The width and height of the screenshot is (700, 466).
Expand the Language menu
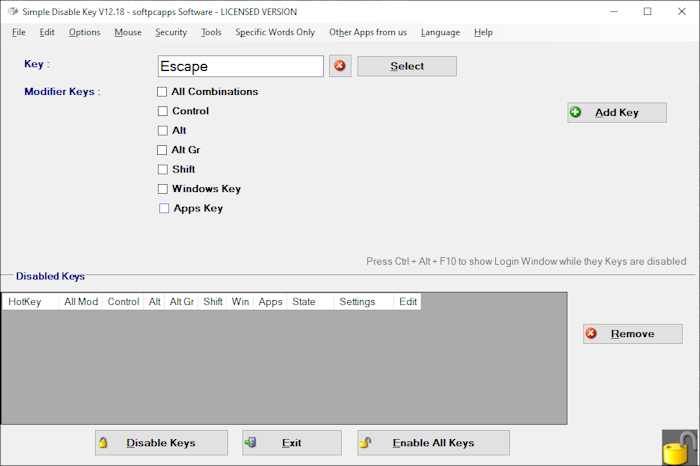click(440, 32)
